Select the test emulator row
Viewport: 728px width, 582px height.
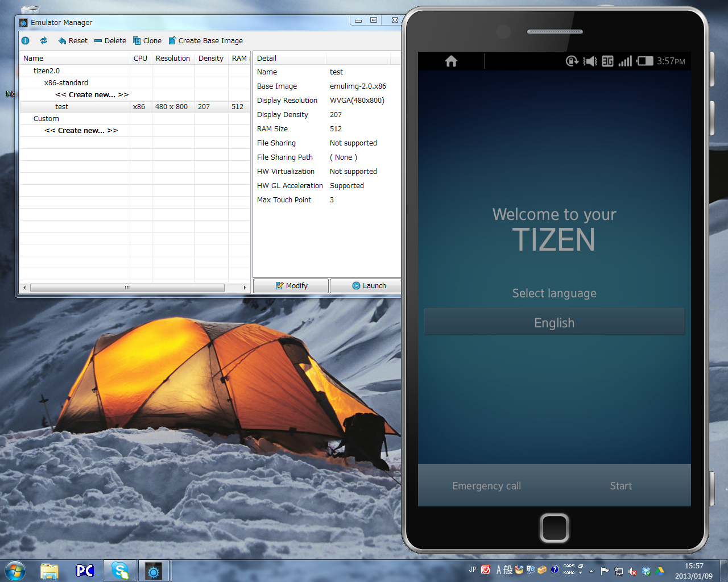(135, 106)
